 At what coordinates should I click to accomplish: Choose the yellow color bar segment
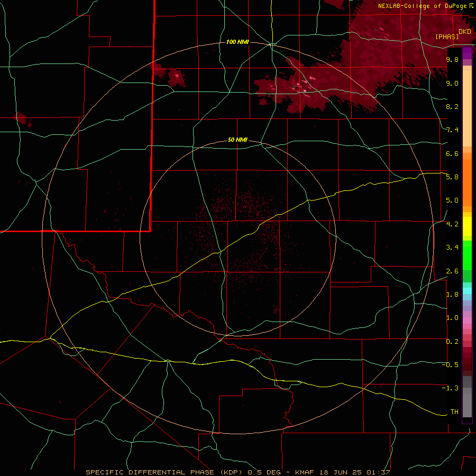[467, 226]
